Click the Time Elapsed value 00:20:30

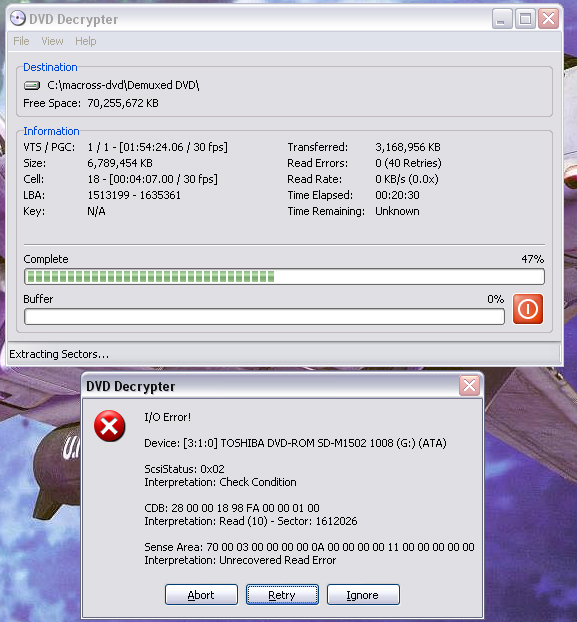pos(397,195)
